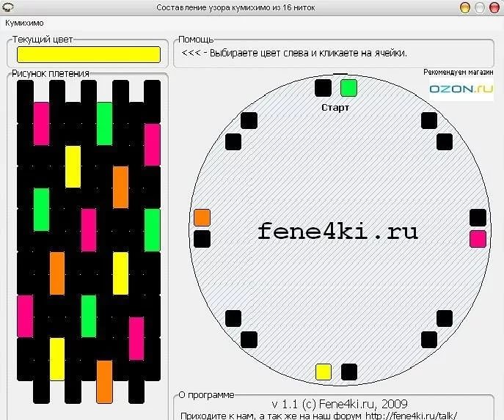
Task: Click lower black cell of the disk's lower-right pair
Action: click(x=429, y=339)
